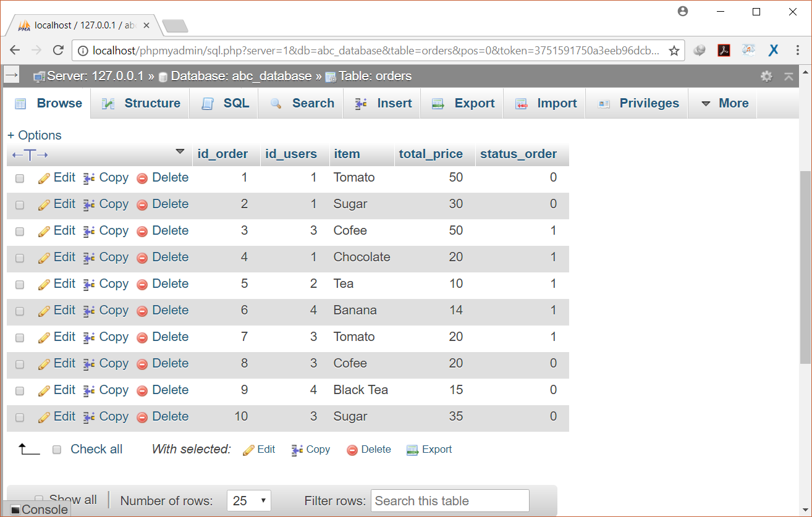Open page settings via the gear icon
Screen dimensions: 812x517
(766, 77)
